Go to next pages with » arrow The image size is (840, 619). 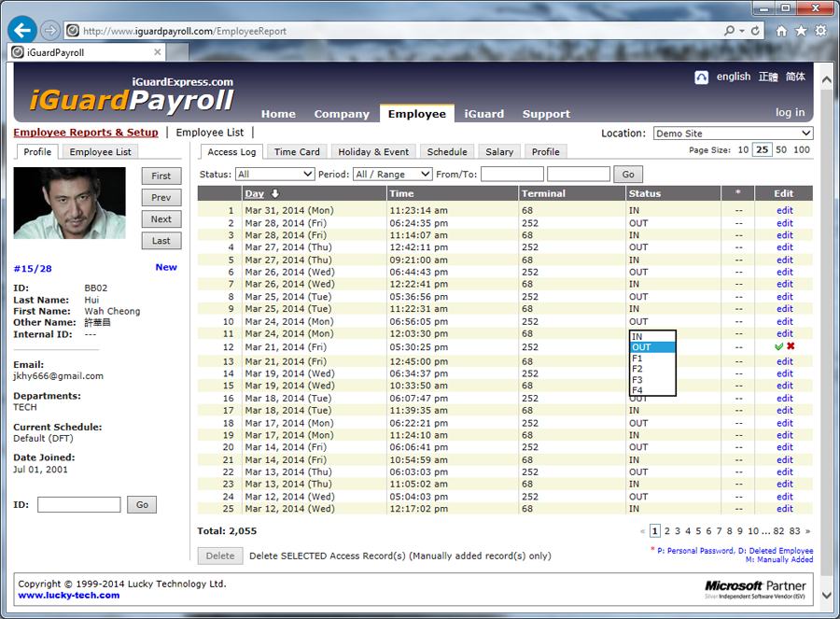(808, 531)
